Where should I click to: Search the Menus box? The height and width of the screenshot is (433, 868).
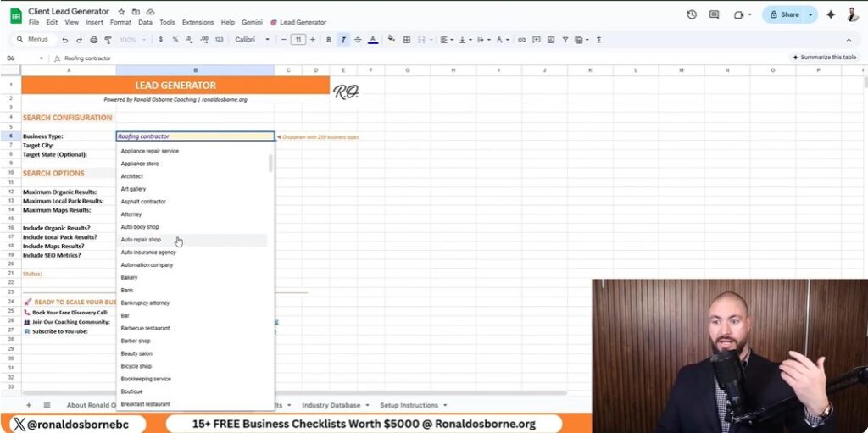coord(34,40)
